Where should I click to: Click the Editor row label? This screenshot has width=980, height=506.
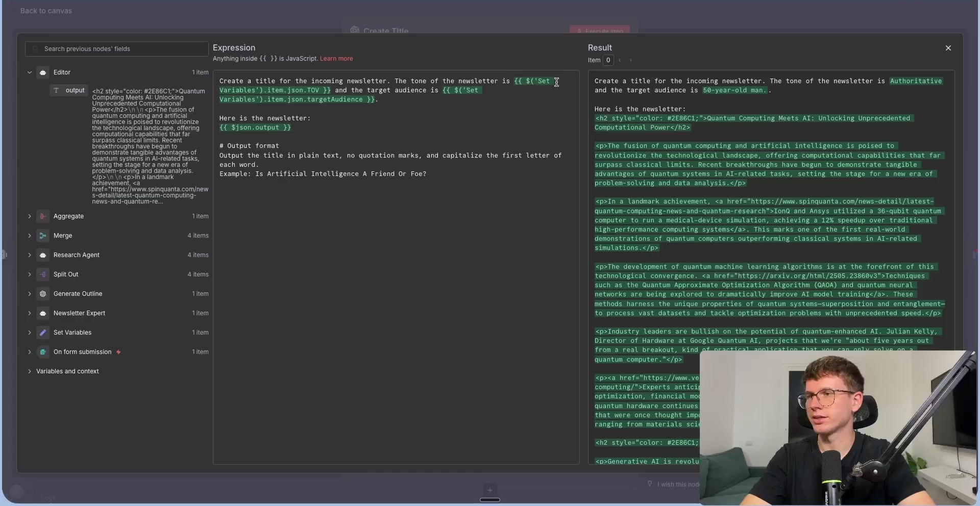(62, 72)
